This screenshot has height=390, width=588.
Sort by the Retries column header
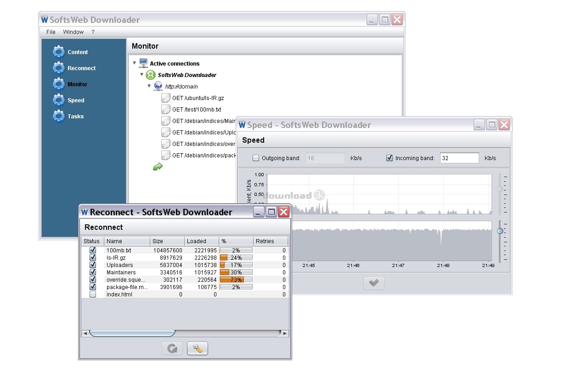pos(271,241)
